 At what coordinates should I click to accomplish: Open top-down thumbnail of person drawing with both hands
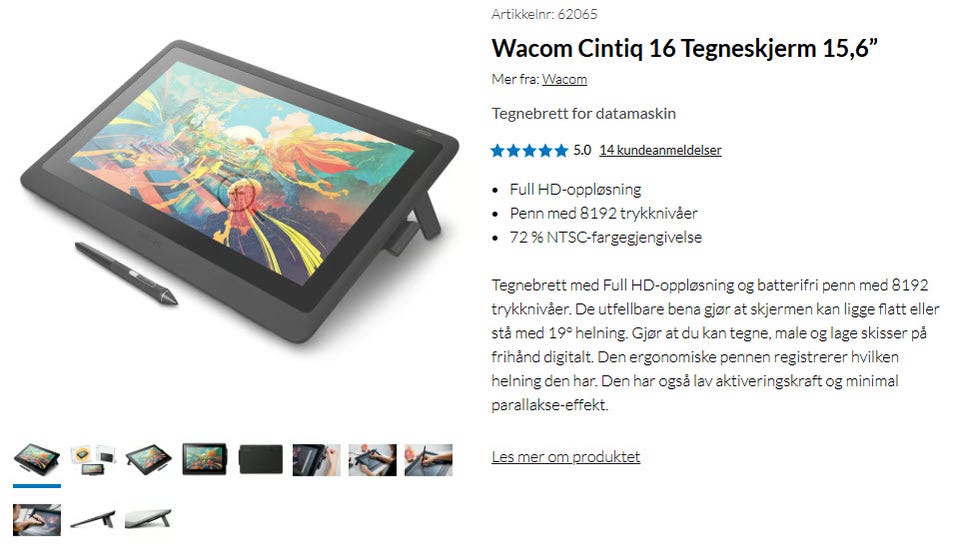pyautogui.click(x=372, y=459)
